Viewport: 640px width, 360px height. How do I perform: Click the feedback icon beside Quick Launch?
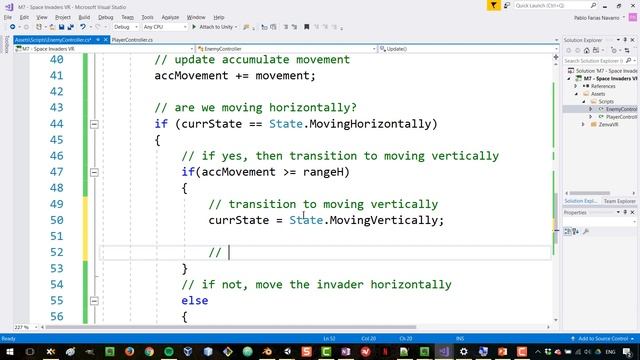(507, 5)
